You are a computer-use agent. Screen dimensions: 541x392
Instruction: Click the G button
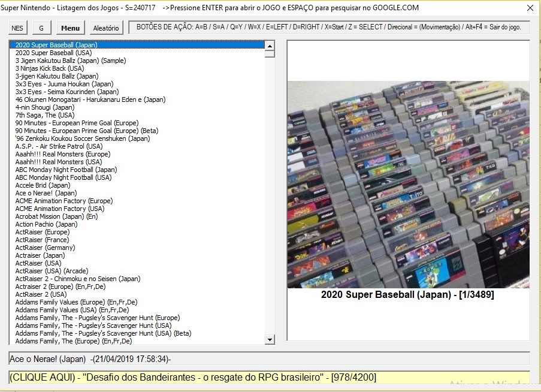tap(41, 28)
